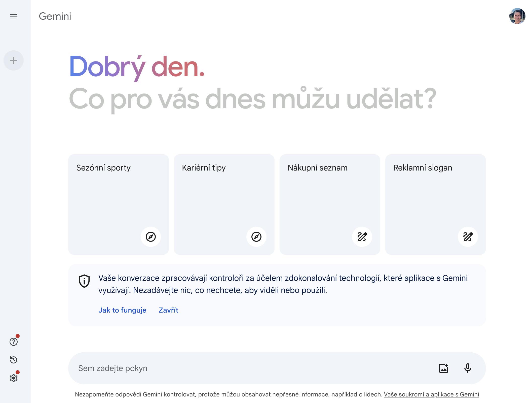Select the 'Sezónní sporty' suggestion card
Screen dimensions: 532x403
point(119,205)
